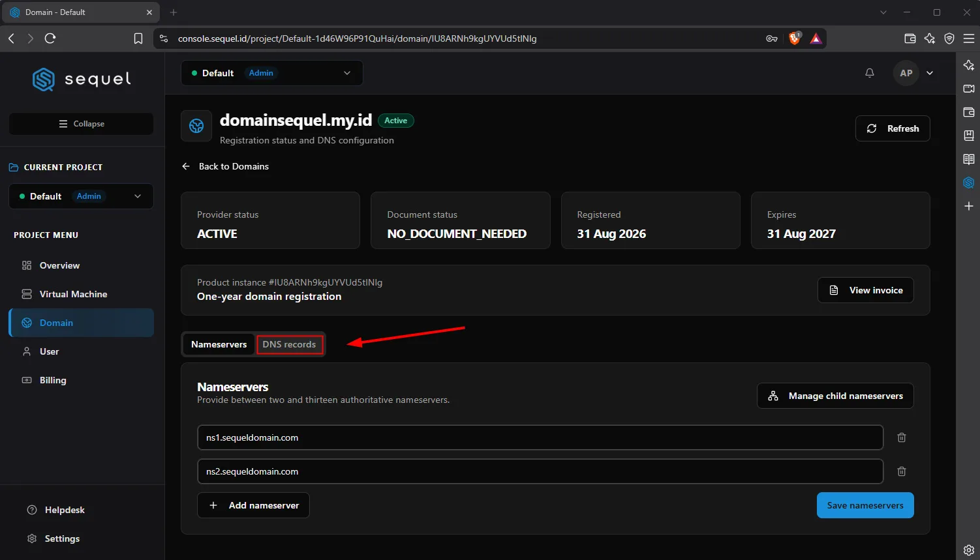Click Save nameservers button
This screenshot has height=560, width=980.
click(x=865, y=505)
